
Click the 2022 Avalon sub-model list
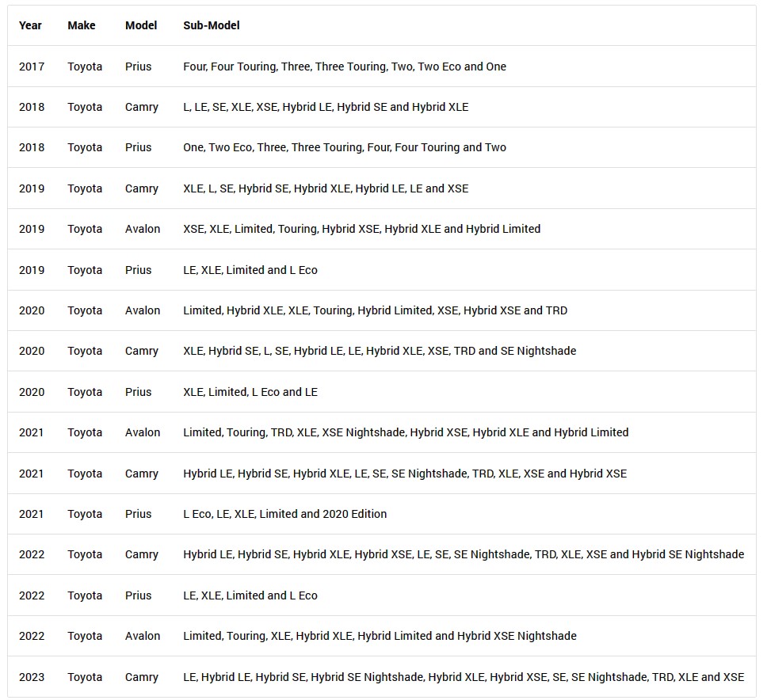(x=380, y=636)
